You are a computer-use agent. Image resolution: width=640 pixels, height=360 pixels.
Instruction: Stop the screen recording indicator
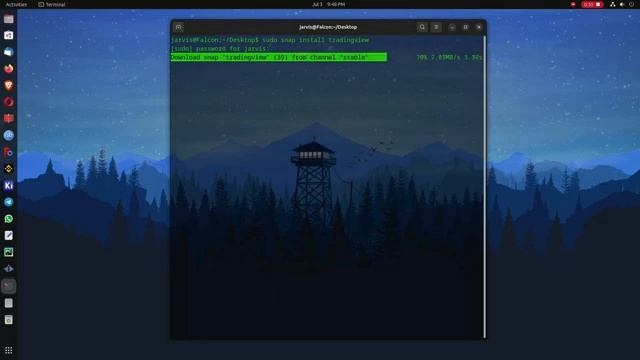(x=592, y=4)
